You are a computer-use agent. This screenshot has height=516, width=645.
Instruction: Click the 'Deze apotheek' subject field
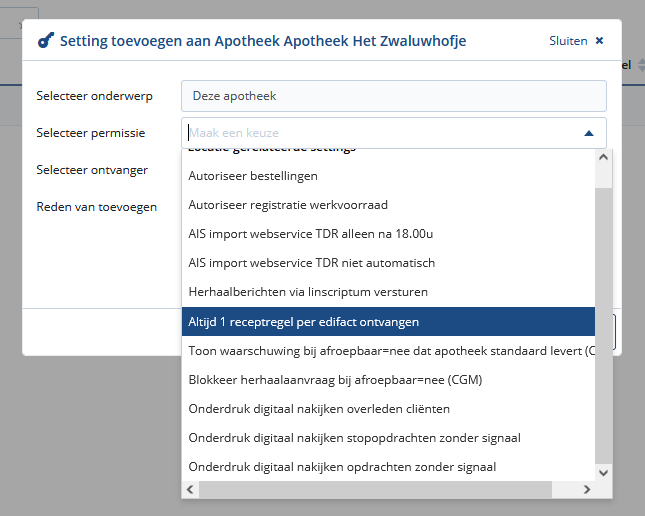394,96
